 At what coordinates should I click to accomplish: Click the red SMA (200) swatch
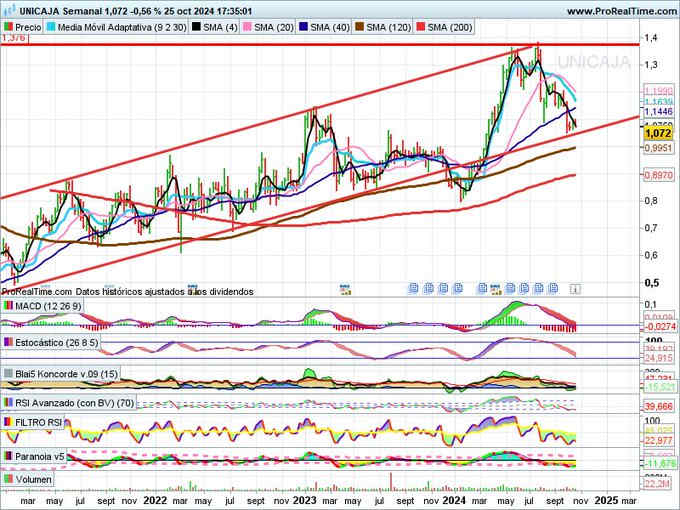tap(421, 27)
